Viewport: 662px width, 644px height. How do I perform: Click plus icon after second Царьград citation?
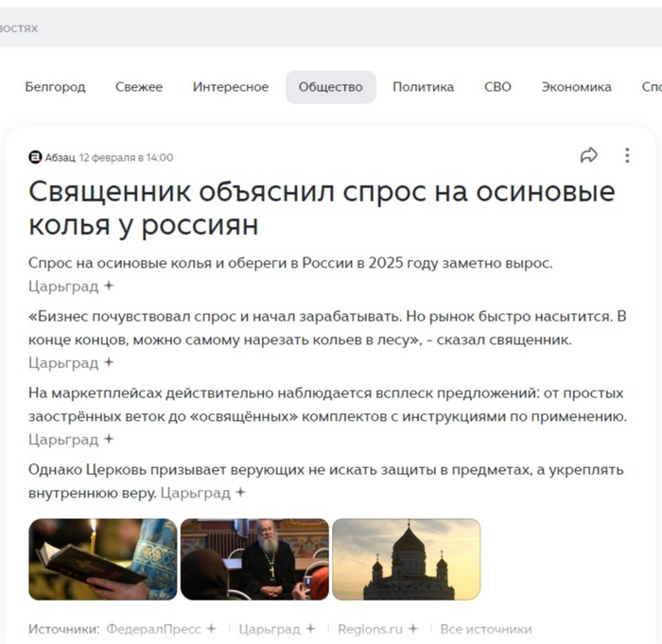(109, 362)
